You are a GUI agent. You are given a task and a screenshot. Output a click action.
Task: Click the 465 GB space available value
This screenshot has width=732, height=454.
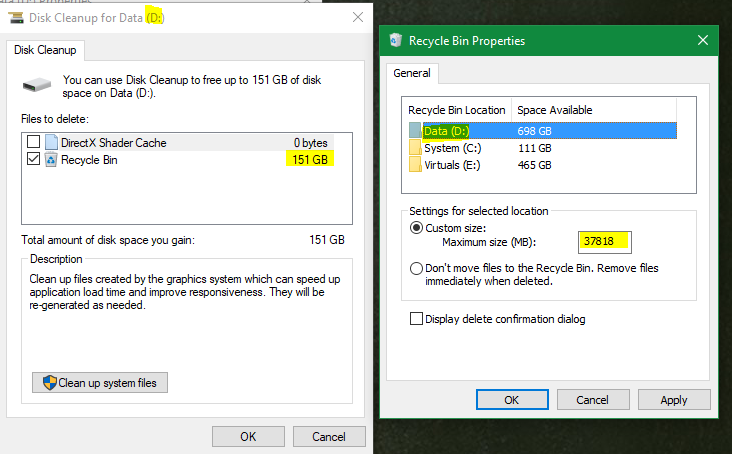coord(535,165)
